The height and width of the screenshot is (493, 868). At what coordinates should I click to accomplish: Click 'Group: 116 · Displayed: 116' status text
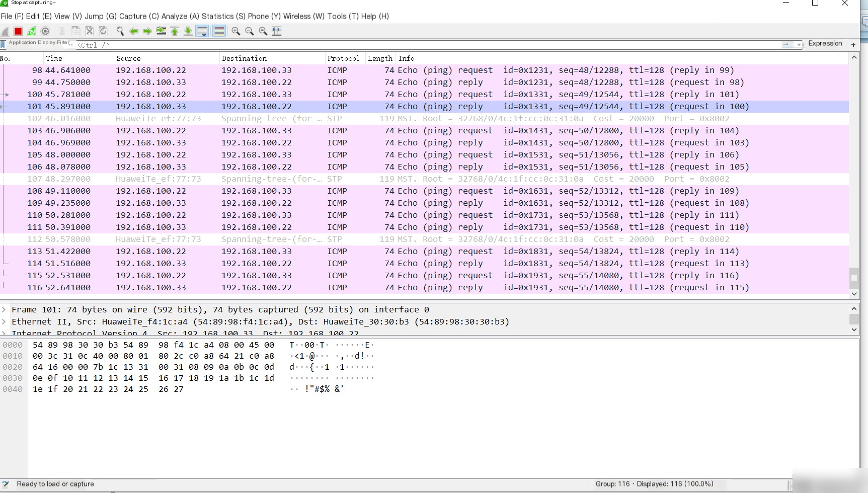[654, 484]
